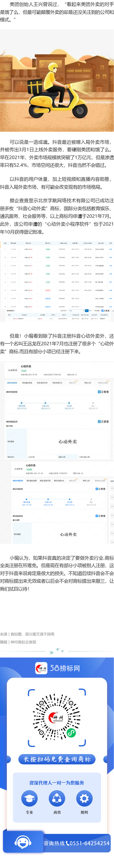Click 企查查 logo beside 商标基础信息 on class 12 page
Viewport: 114px width, 868px height.
tap(103, 422)
